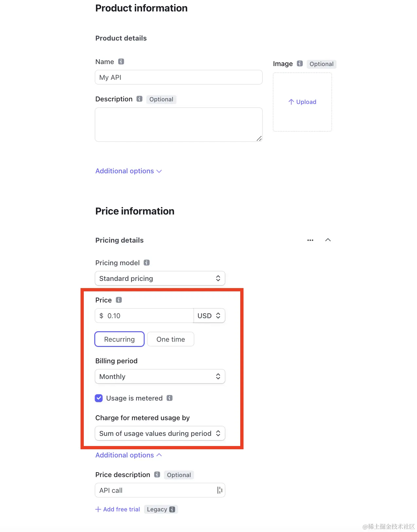Open Charge for metered usage dropdown

tap(160, 433)
